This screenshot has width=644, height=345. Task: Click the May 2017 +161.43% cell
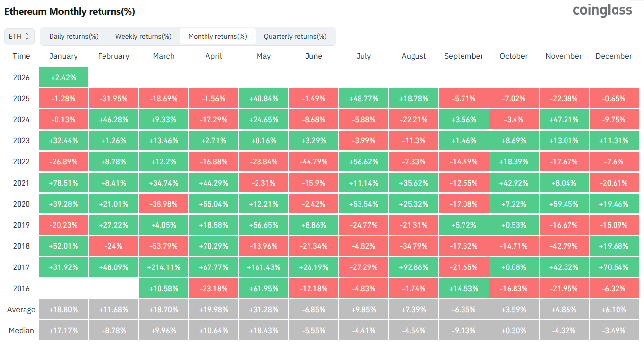tap(263, 267)
